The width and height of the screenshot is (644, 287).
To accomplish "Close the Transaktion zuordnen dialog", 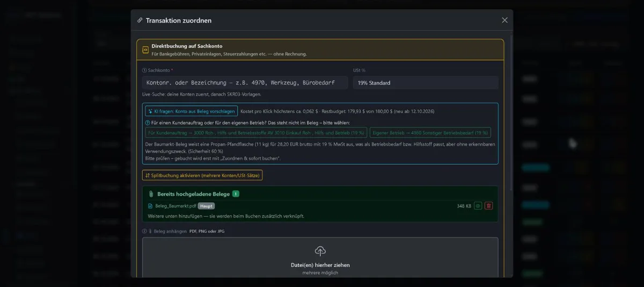I will [504, 20].
